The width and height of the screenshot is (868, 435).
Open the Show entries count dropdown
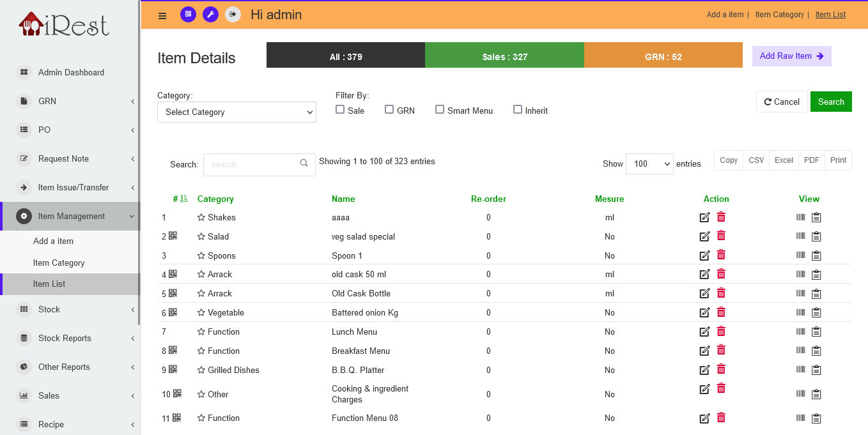(x=649, y=164)
